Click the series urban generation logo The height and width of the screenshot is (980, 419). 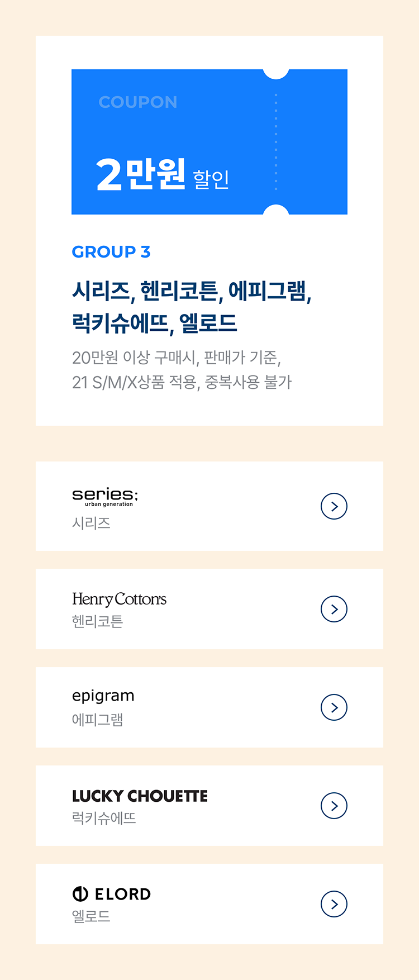[105, 496]
